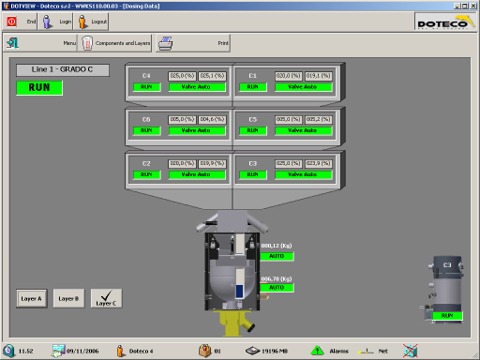Click the 000,12 (Kg) weight reading
This screenshot has height=360, width=480.
click(x=276, y=246)
